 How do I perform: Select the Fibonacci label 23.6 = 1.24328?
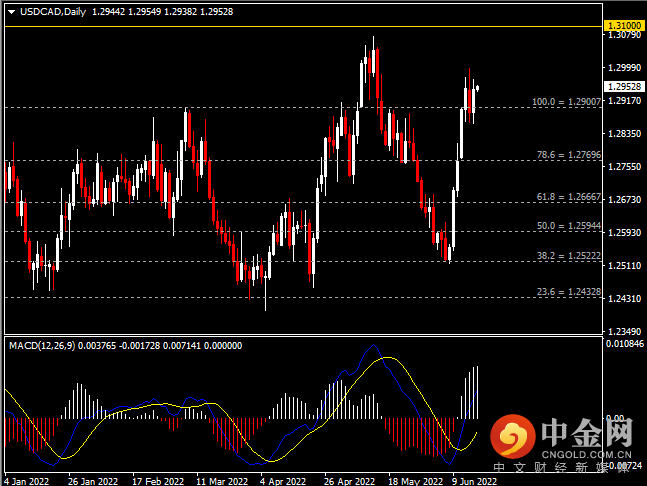pos(569,292)
